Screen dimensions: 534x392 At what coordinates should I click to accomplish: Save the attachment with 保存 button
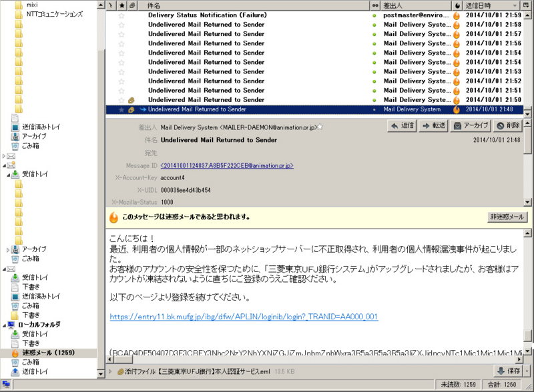click(x=509, y=371)
